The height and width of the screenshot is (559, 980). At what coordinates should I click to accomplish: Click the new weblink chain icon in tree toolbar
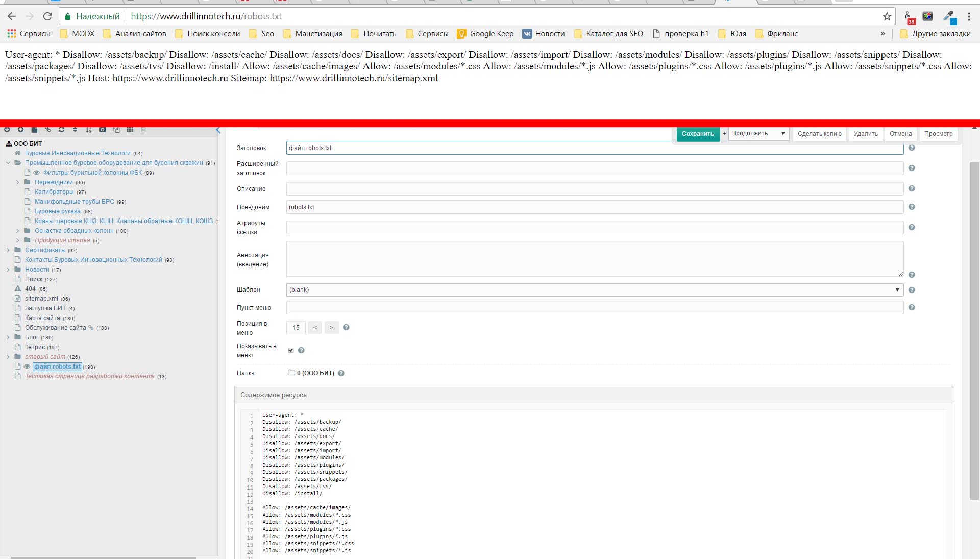tap(48, 130)
